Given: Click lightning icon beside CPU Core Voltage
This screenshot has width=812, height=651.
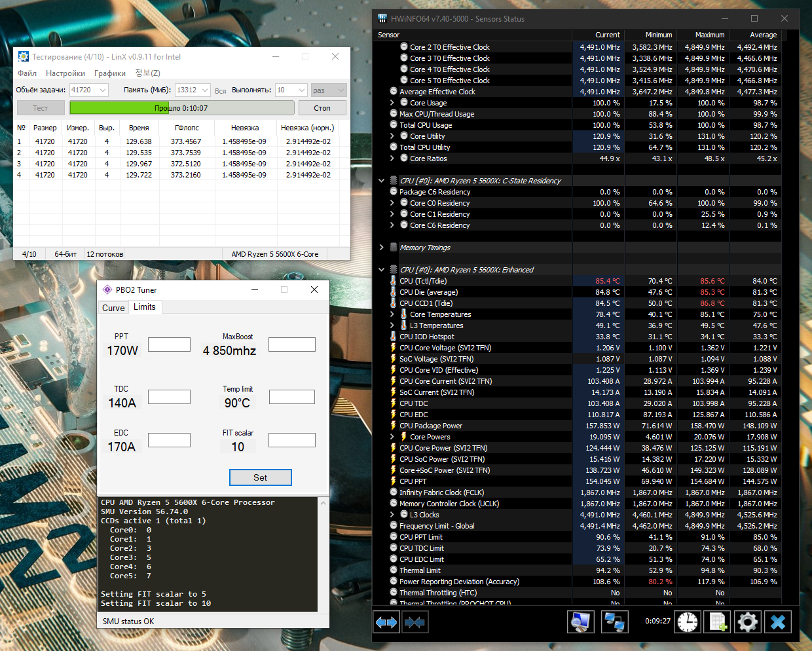Looking at the screenshot, I should (x=394, y=348).
